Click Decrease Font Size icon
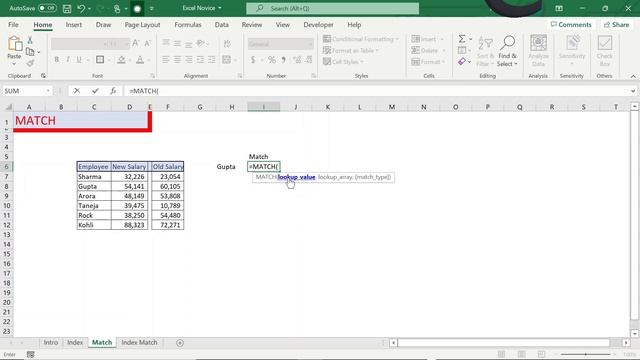640x360 pixels. (147, 43)
